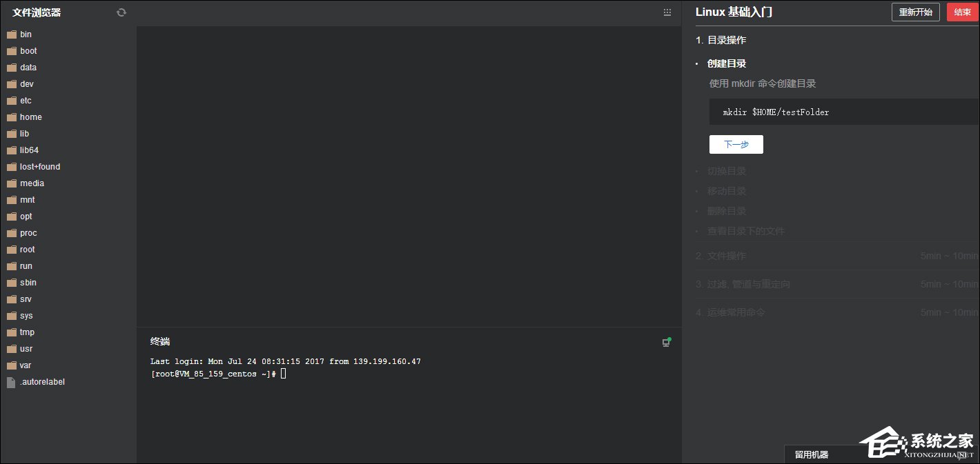The width and height of the screenshot is (980, 464).
Task: Click the var folder icon
Action: (11, 365)
